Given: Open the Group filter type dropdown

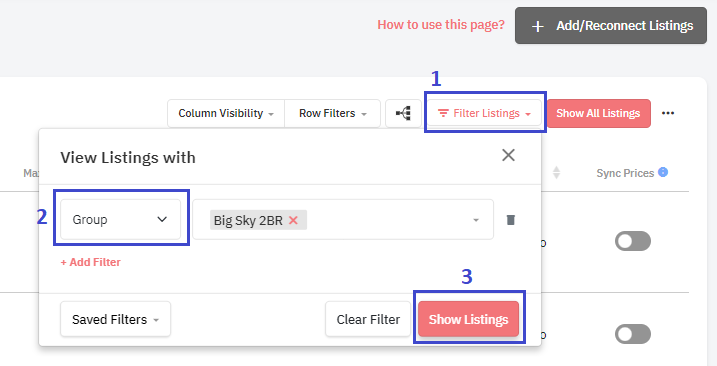Looking at the screenshot, I should coord(121,220).
